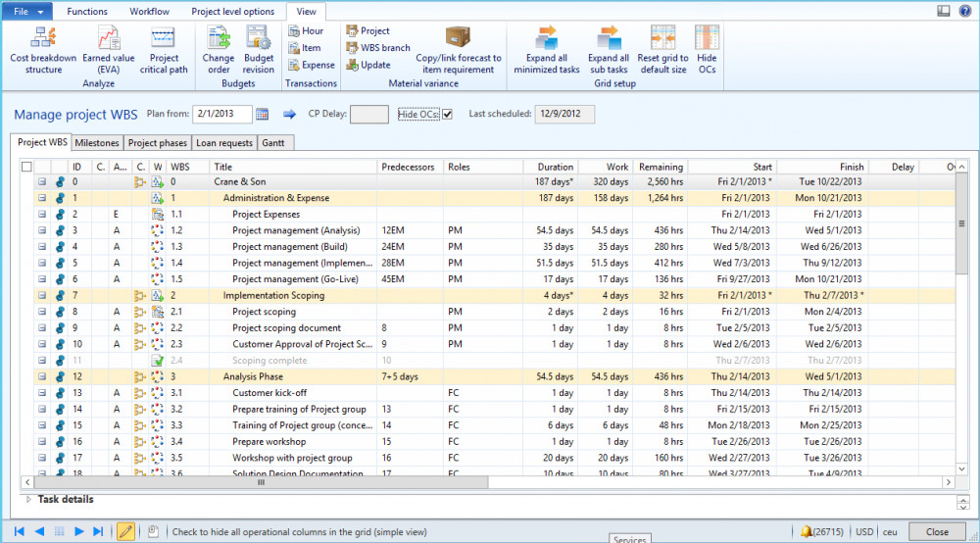
Task: Click CP Delay input field
Action: tap(368, 115)
